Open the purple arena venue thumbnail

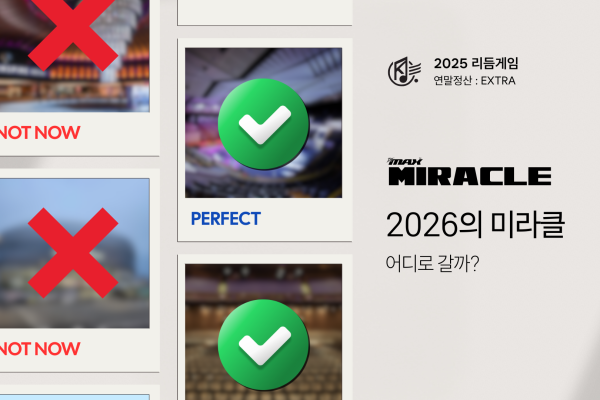tap(263, 123)
